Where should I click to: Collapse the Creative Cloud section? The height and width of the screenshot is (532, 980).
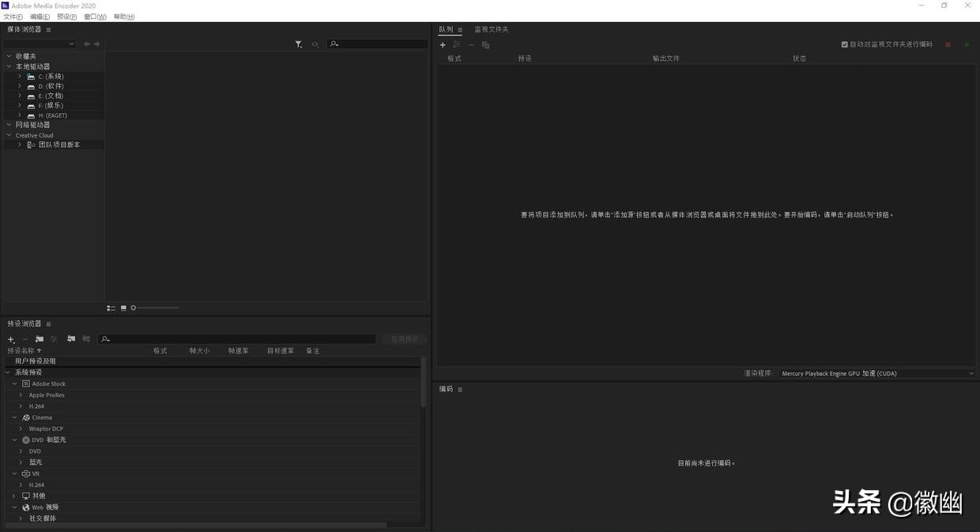point(9,135)
